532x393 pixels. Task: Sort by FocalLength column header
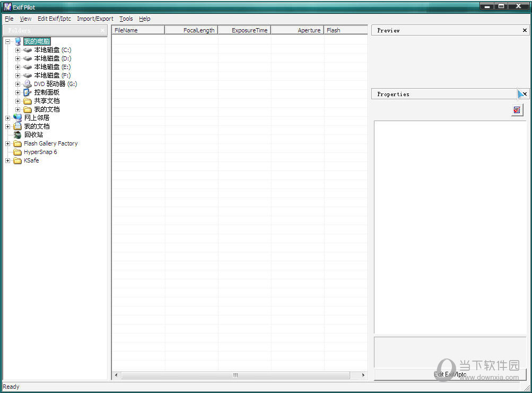coord(191,30)
